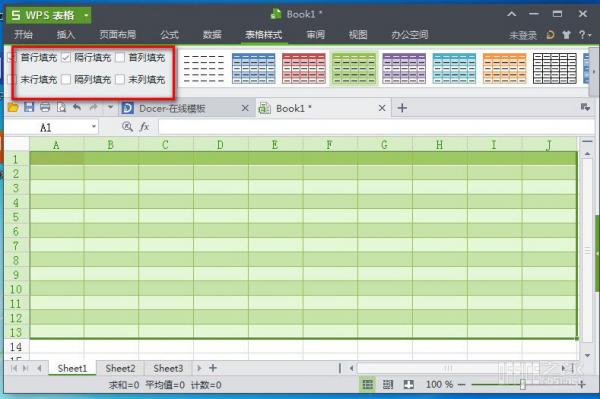Zoom in with the plus icon
Screen dimensions: 600x399
tap(582, 384)
